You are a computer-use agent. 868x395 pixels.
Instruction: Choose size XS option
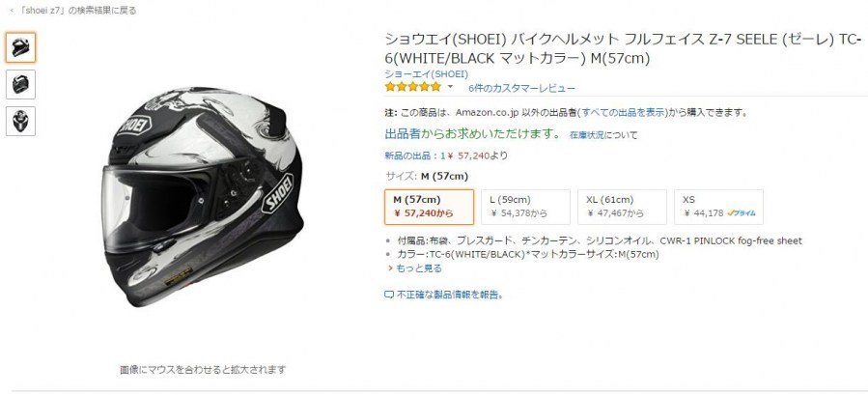click(718, 207)
